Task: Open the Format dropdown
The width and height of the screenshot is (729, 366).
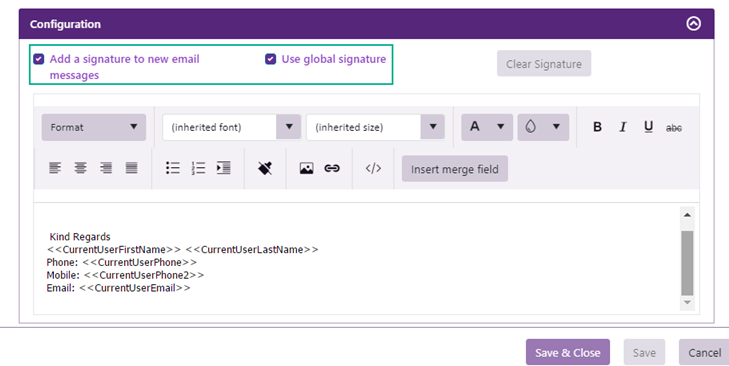Action: point(94,127)
